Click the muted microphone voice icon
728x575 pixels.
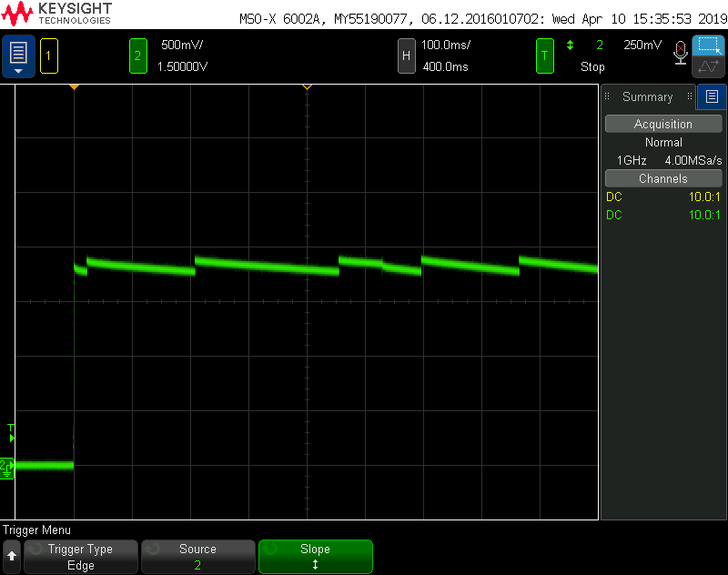click(x=680, y=53)
